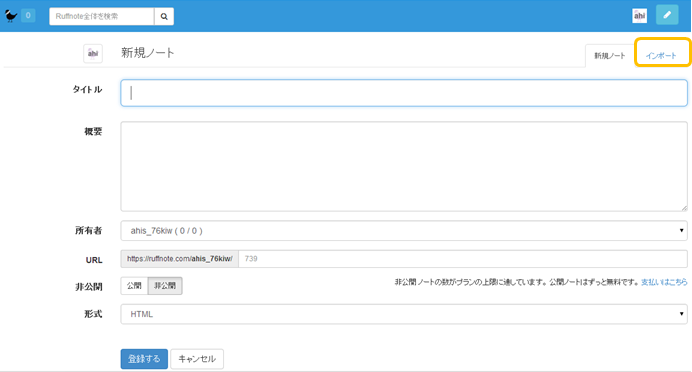
Task: Expand the 所有者 owner dropdown
Action: 404,231
